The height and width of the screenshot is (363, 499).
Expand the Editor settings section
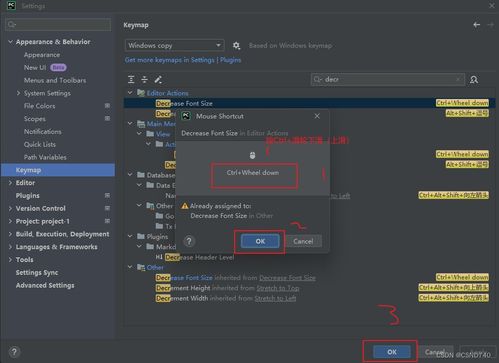coord(10,183)
